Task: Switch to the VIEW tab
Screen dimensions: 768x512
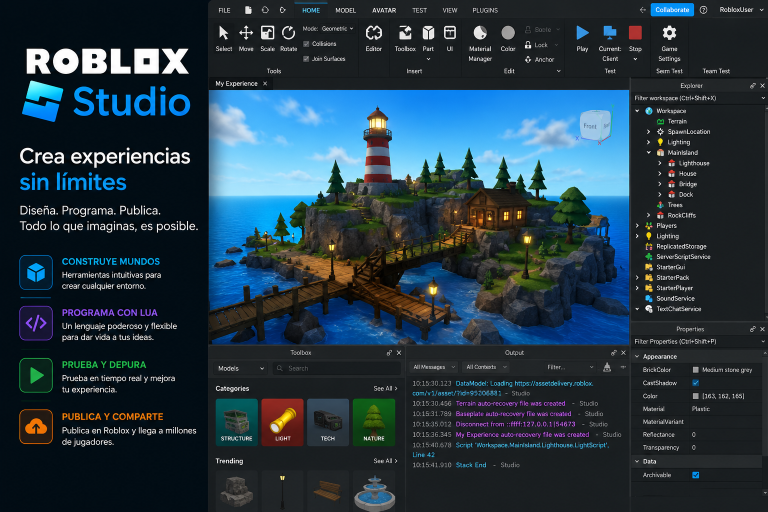Action: pos(450,10)
